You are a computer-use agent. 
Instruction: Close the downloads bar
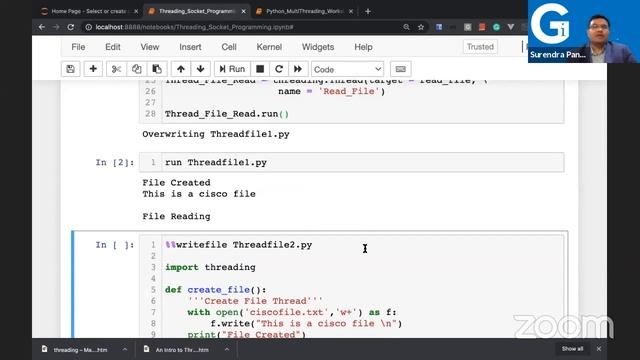click(599, 349)
